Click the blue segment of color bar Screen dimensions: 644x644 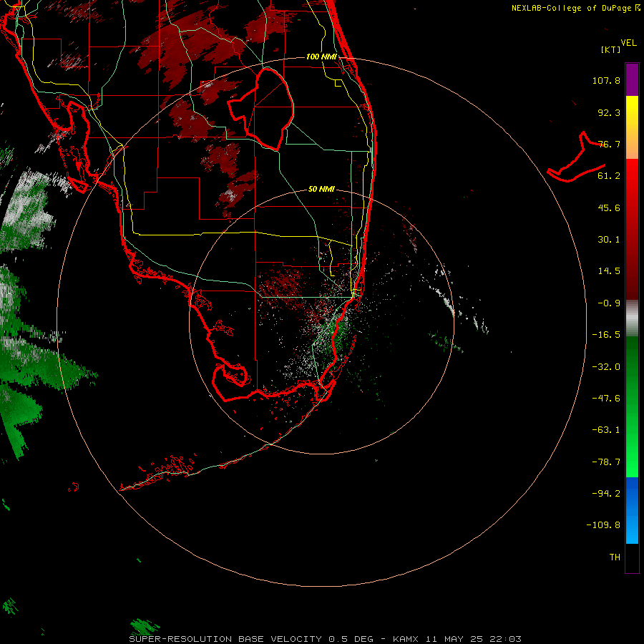pyautogui.click(x=632, y=510)
